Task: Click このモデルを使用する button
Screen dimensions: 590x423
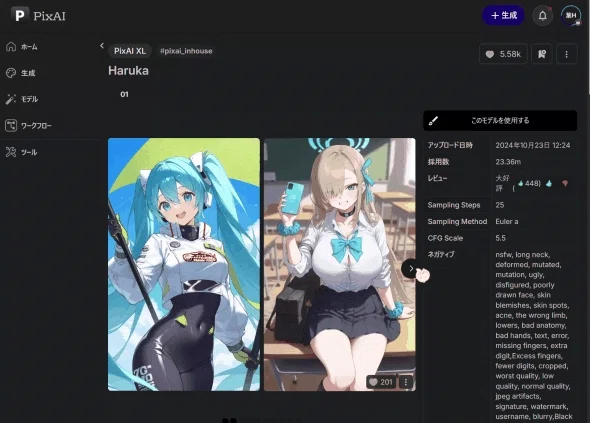Action: 500,120
